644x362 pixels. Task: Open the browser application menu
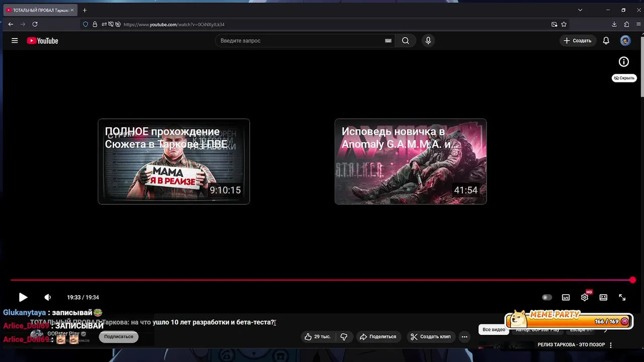638,24
